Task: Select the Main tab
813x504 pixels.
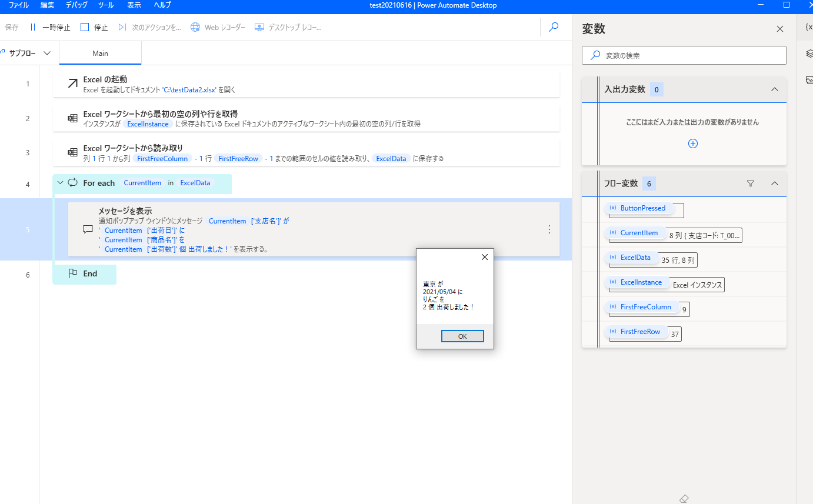Action: tap(101, 54)
